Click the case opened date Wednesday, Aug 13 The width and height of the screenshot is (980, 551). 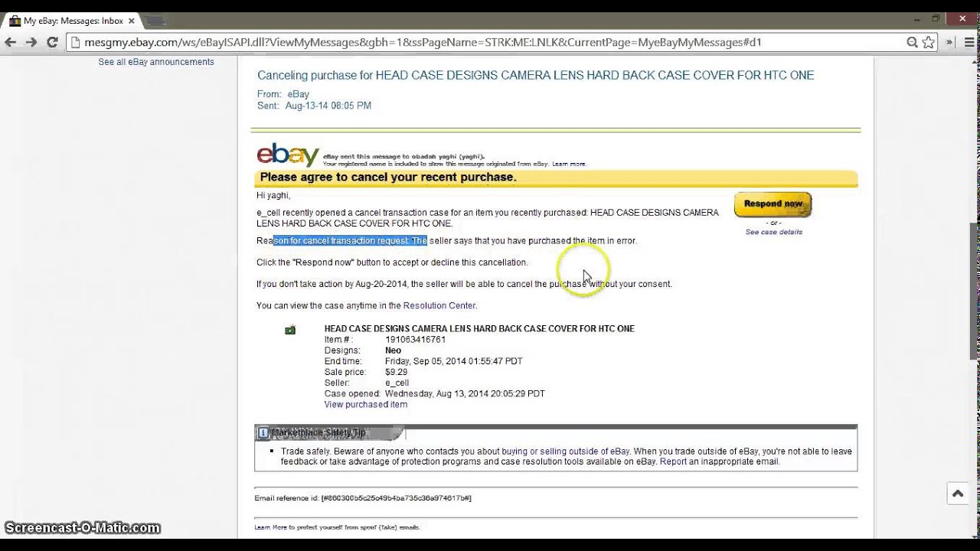(x=465, y=393)
